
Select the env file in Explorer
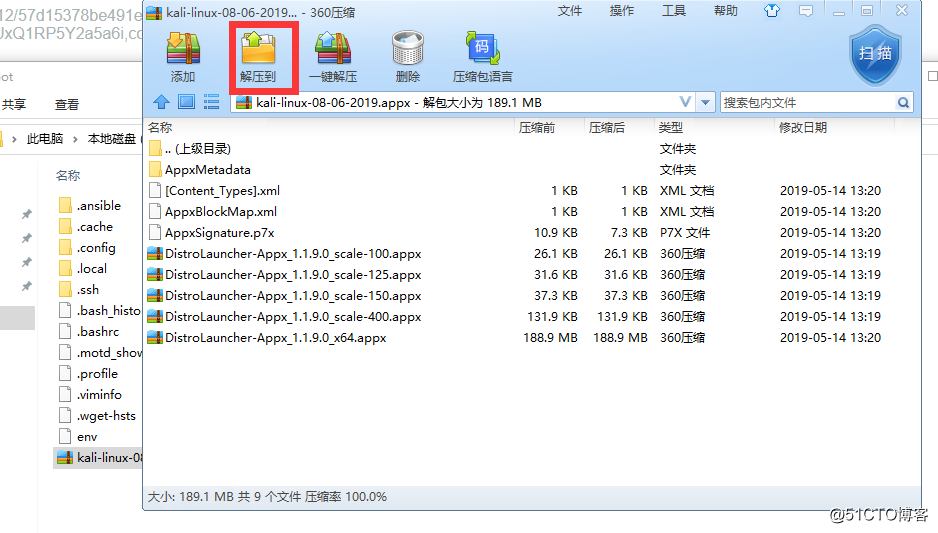pos(78,436)
